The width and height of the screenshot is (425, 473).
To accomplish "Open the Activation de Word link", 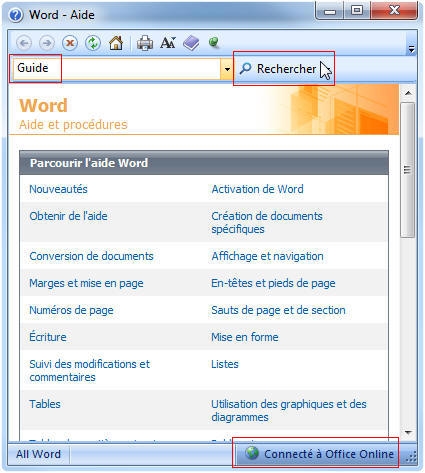I will click(x=257, y=189).
